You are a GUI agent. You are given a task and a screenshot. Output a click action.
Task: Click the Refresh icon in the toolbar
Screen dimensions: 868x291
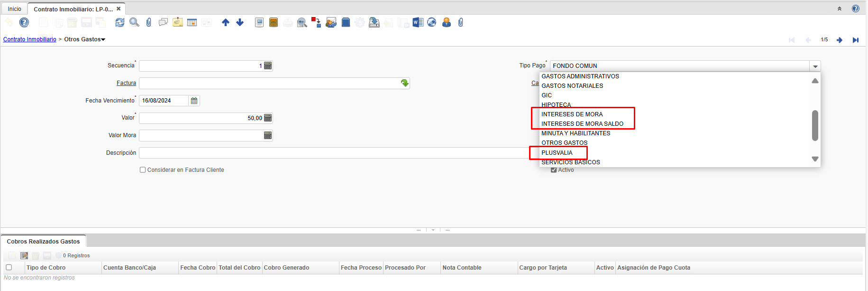tap(120, 22)
